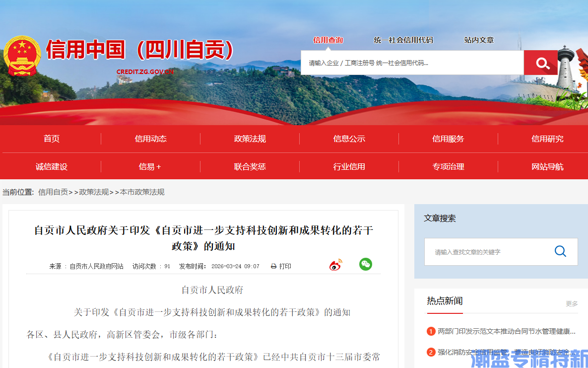This screenshot has width=588, height=368.
Task: Share the article via WeChat
Action: [366, 265]
